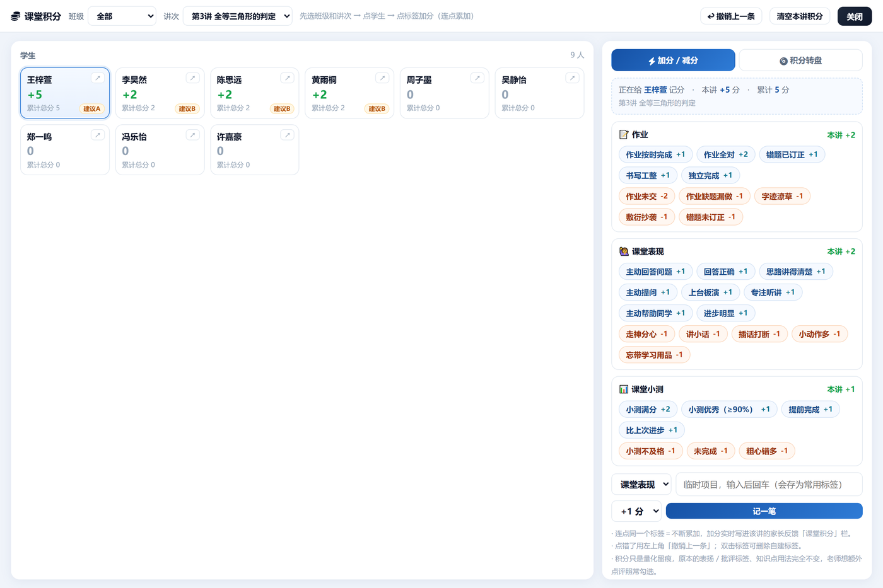Image resolution: width=883 pixels, height=588 pixels.
Task: Switch to the 积分转盘 tab
Action: coord(800,61)
